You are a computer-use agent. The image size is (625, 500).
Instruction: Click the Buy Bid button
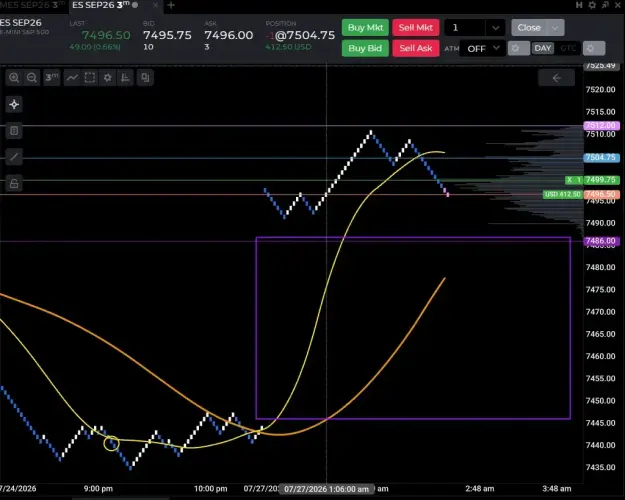coord(366,48)
